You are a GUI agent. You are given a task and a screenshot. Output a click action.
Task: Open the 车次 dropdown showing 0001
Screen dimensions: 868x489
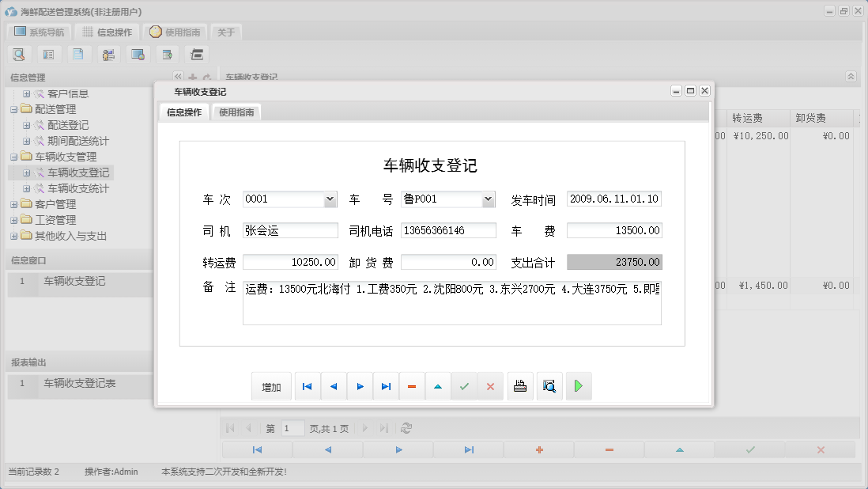(x=331, y=199)
